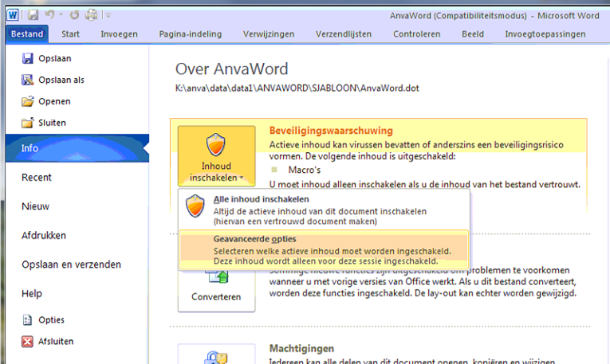Select Openen in the sidebar
Image resolution: width=610 pixels, height=364 pixels.
[x=54, y=101]
